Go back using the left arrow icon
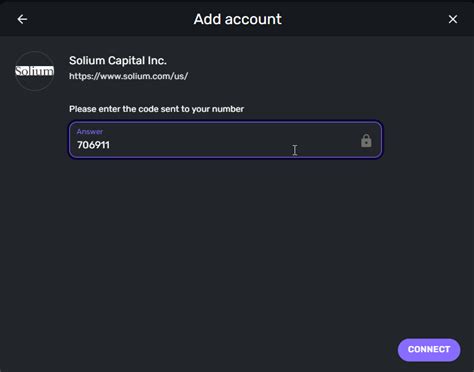The height and width of the screenshot is (372, 474). tap(22, 19)
